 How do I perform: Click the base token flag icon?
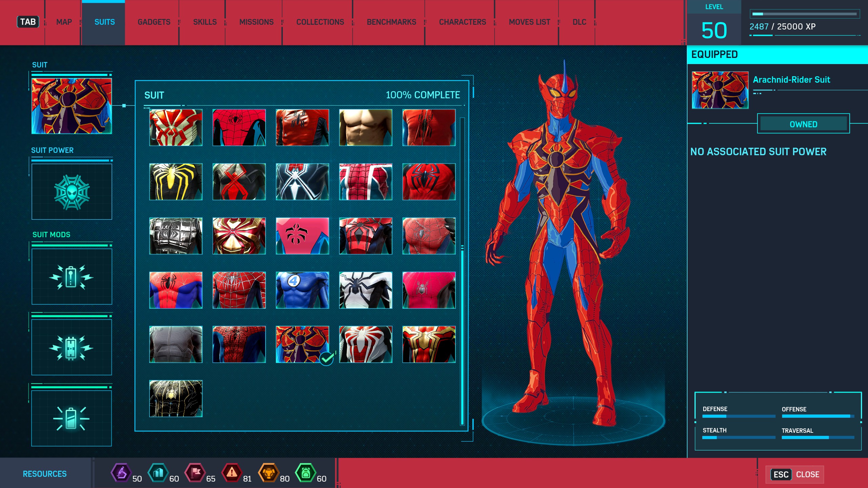(x=195, y=472)
